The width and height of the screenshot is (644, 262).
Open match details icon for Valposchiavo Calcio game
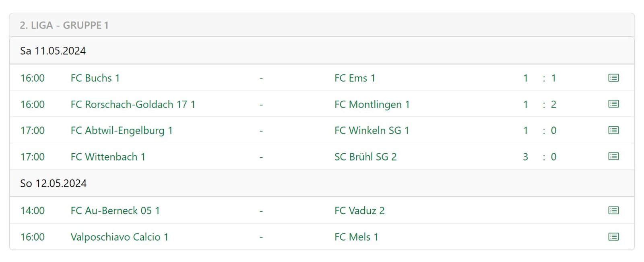pos(613,237)
